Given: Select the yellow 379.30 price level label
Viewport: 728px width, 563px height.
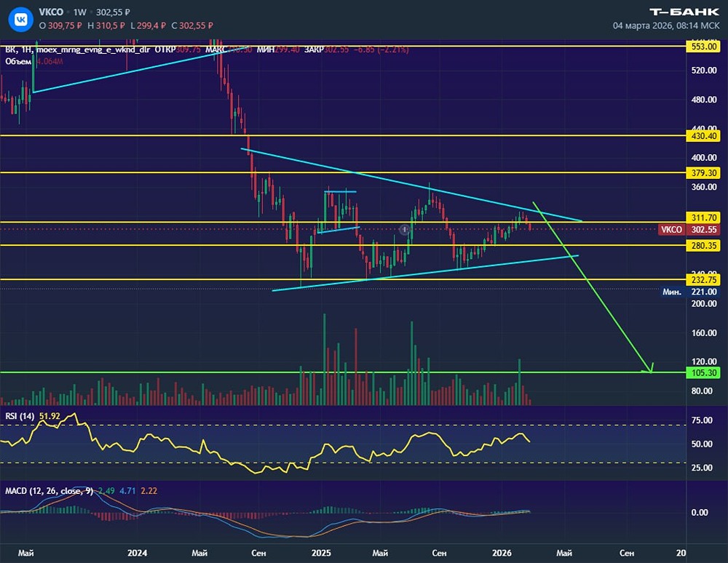Looking at the screenshot, I should [703, 173].
